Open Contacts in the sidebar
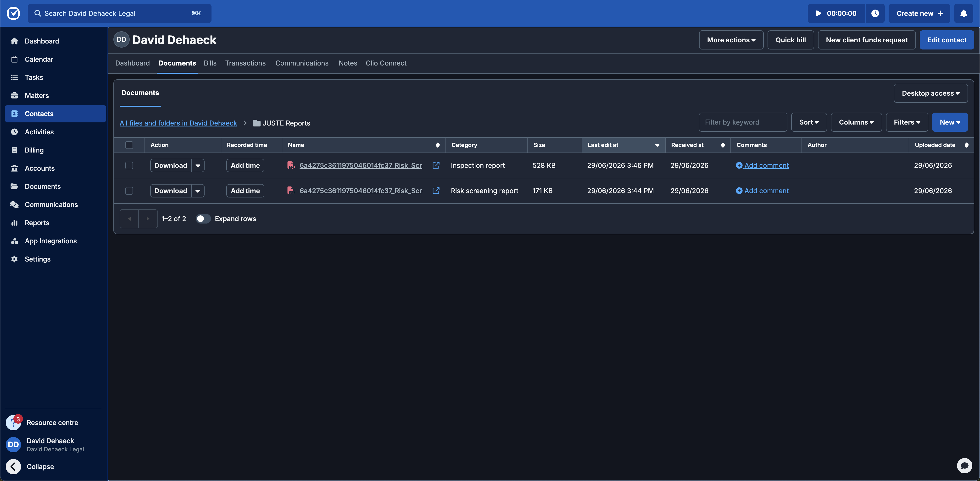980x481 pixels. [55, 114]
